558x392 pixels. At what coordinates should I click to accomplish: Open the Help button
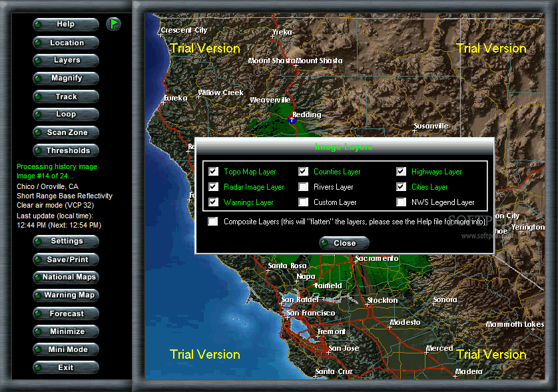coord(66,24)
